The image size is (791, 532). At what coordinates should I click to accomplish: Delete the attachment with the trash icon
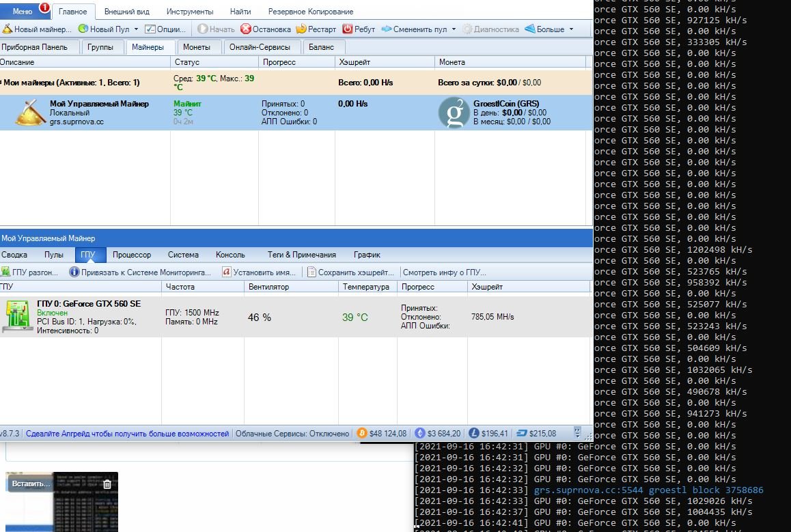click(x=107, y=484)
